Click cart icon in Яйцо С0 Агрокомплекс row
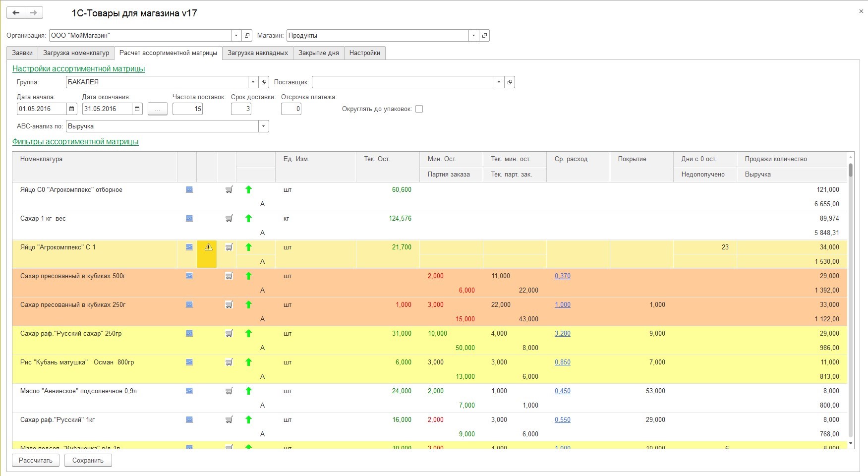This screenshot has width=868, height=476. pyautogui.click(x=229, y=189)
